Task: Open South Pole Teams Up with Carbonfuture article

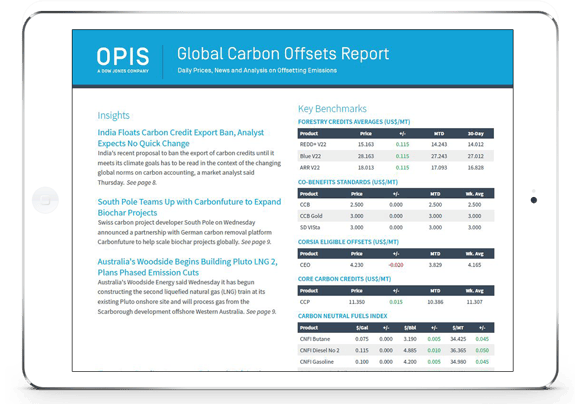Action: [189, 207]
